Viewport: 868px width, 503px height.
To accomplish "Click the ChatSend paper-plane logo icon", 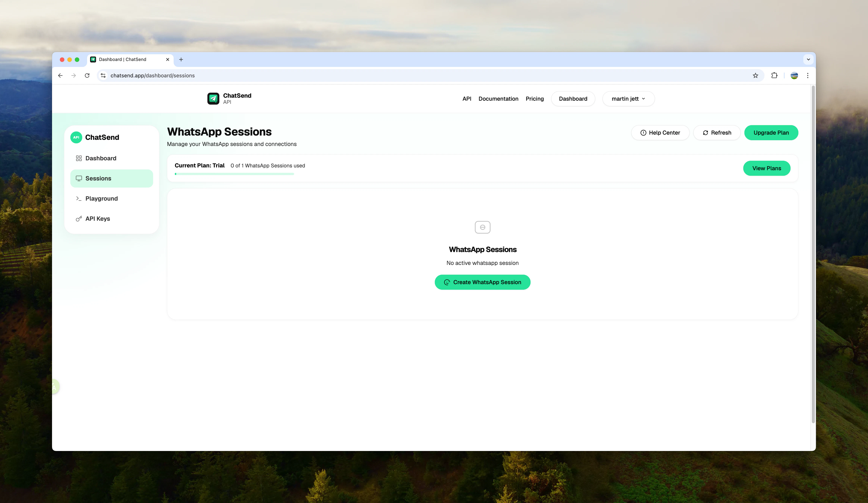I will 213,98.
